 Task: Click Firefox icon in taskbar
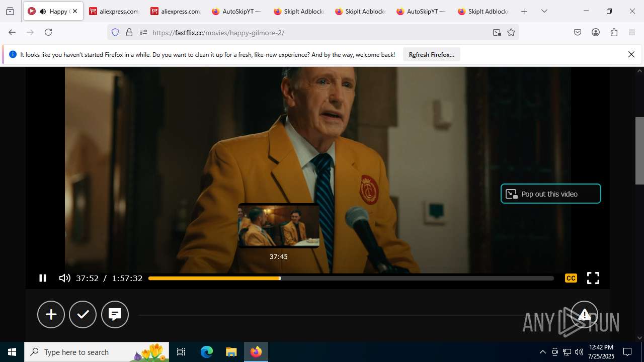(256, 352)
